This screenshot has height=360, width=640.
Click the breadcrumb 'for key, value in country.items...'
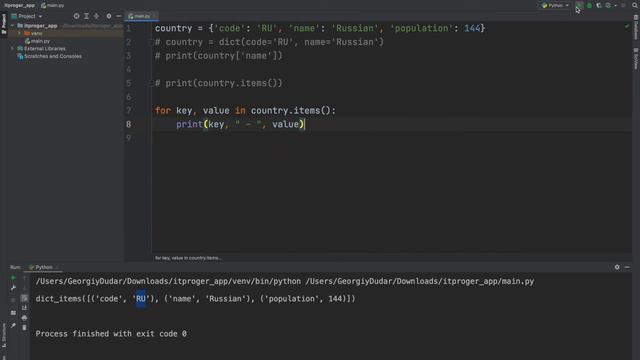[188, 258]
